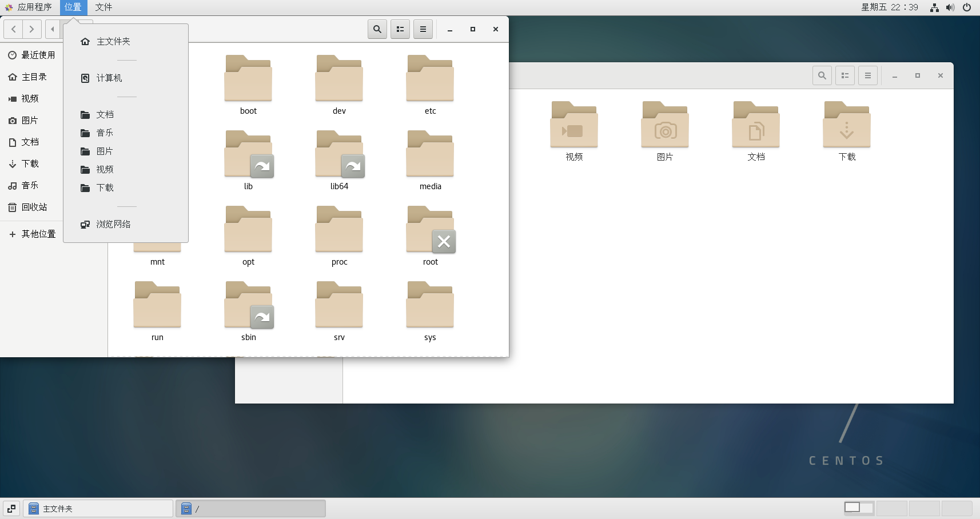Image resolution: width=980 pixels, height=519 pixels.
Task: Toggle list view in front file window
Action: coord(400,29)
